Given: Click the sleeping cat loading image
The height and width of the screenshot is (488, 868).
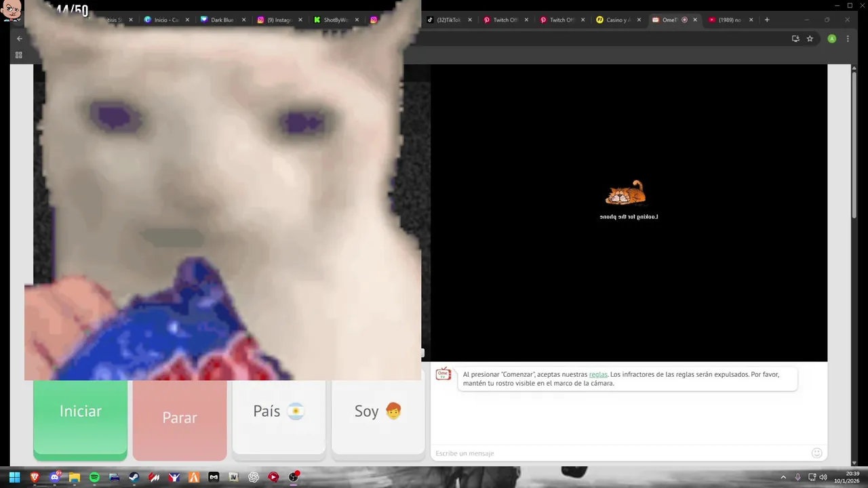Looking at the screenshot, I should click(625, 192).
